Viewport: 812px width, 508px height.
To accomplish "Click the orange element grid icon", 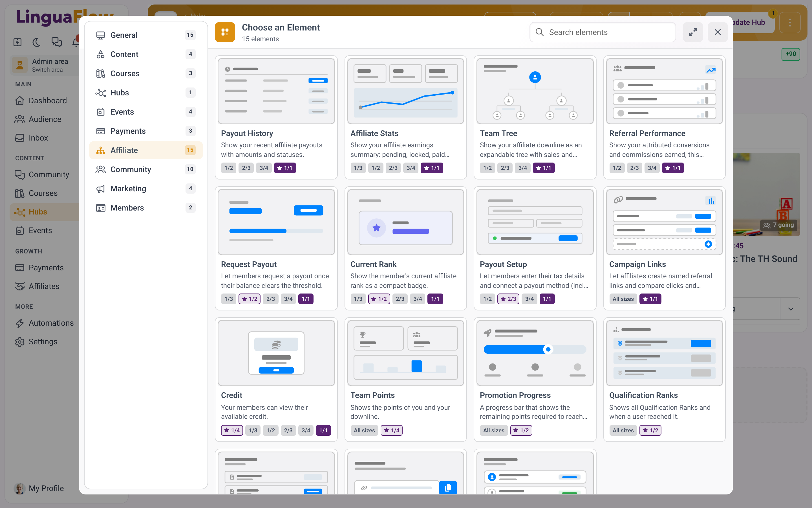I will pos(225,32).
